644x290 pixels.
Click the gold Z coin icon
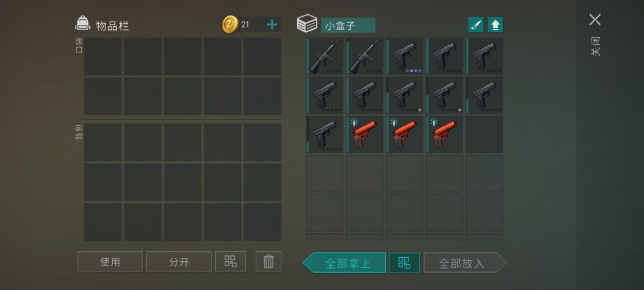(x=230, y=24)
